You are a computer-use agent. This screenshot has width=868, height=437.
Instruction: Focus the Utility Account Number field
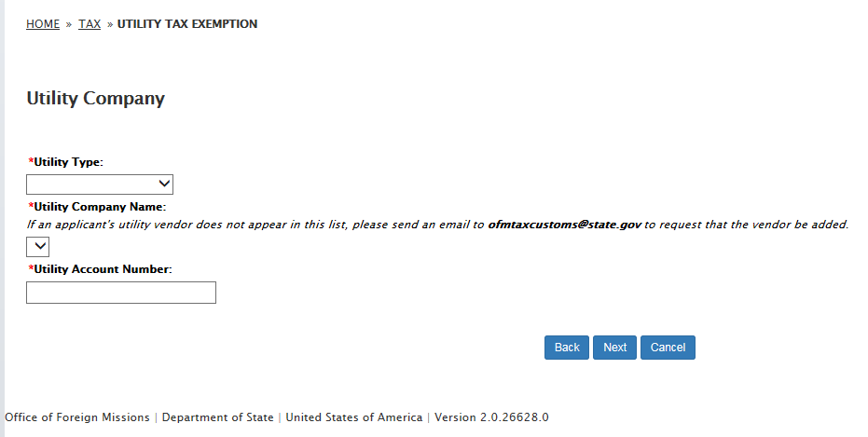tap(121, 293)
